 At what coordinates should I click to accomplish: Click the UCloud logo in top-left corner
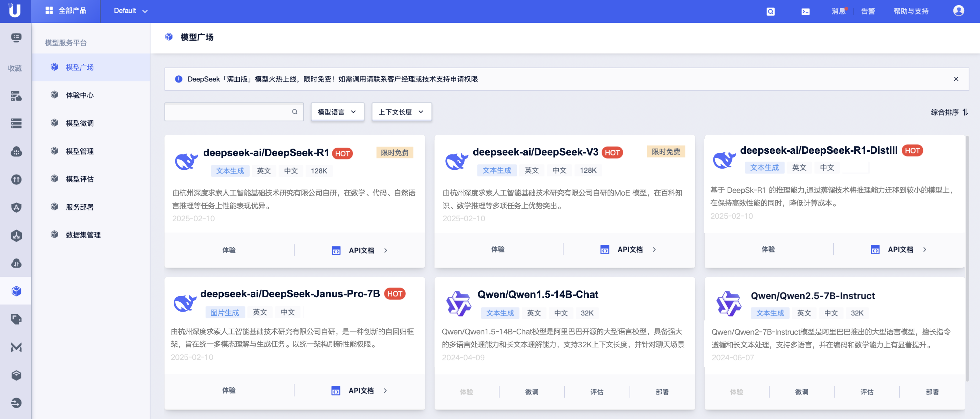(15, 11)
